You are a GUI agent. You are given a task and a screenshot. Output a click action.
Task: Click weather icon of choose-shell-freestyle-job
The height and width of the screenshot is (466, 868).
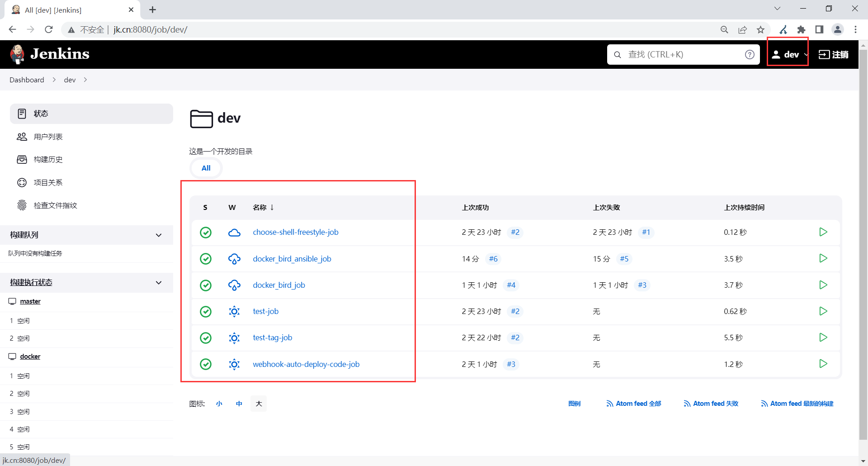click(x=234, y=233)
